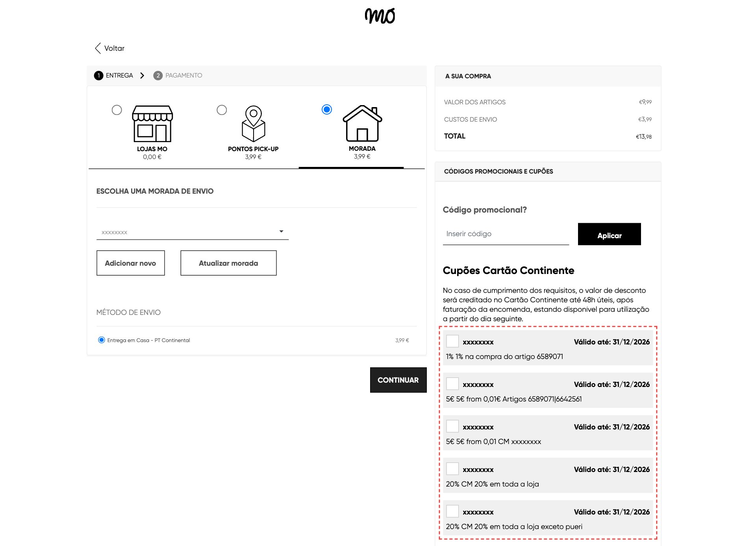Check the coupon 5€ from 0,01 CM

[x=452, y=426]
